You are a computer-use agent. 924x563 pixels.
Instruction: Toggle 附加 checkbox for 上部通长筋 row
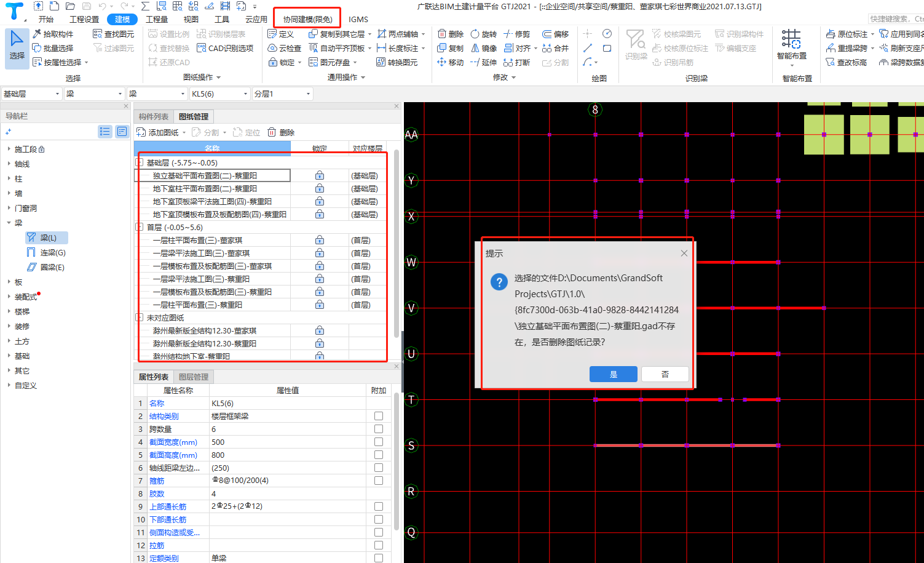379,506
